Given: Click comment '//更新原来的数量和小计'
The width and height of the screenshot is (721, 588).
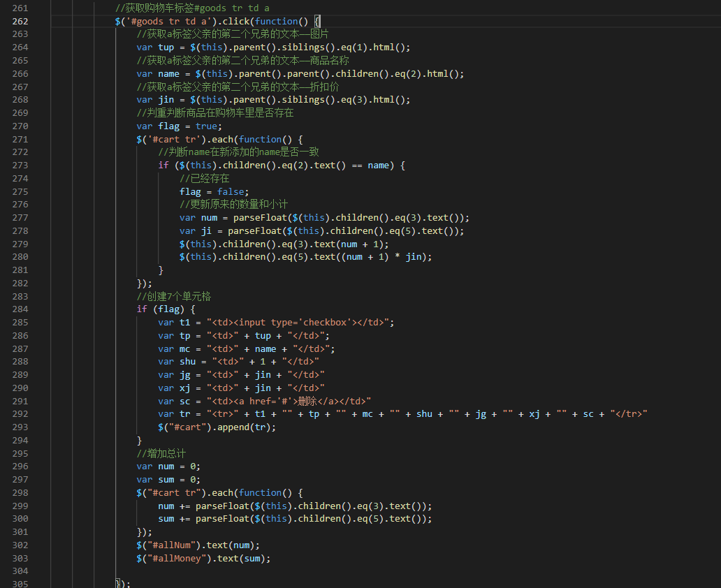Looking at the screenshot, I should [233, 205].
